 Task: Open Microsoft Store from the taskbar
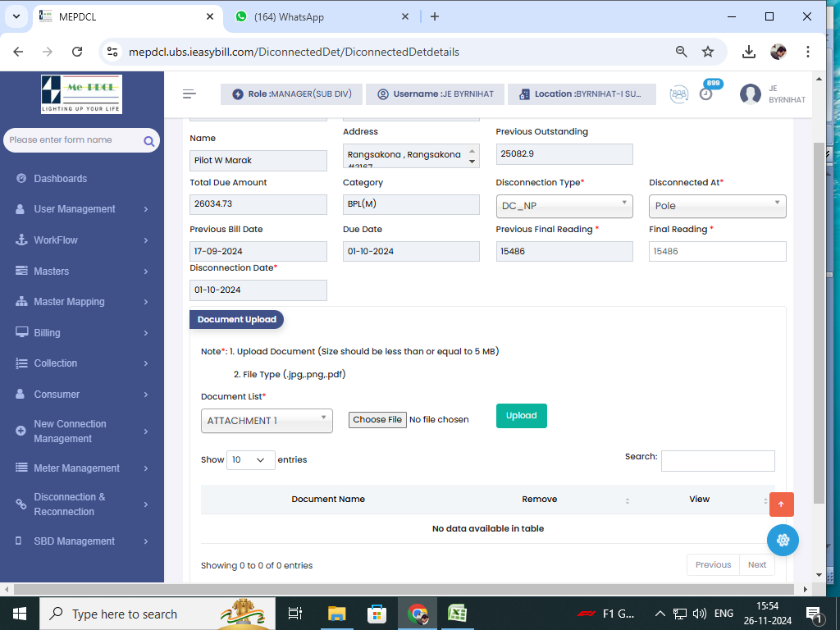pos(377,614)
